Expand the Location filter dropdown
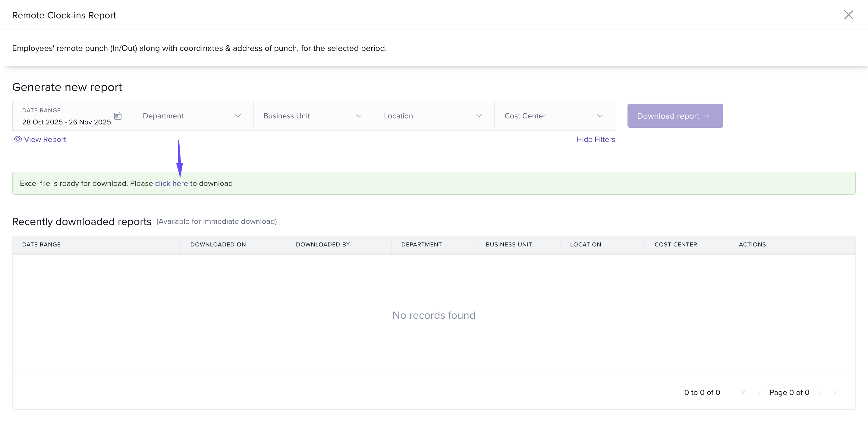 click(434, 116)
